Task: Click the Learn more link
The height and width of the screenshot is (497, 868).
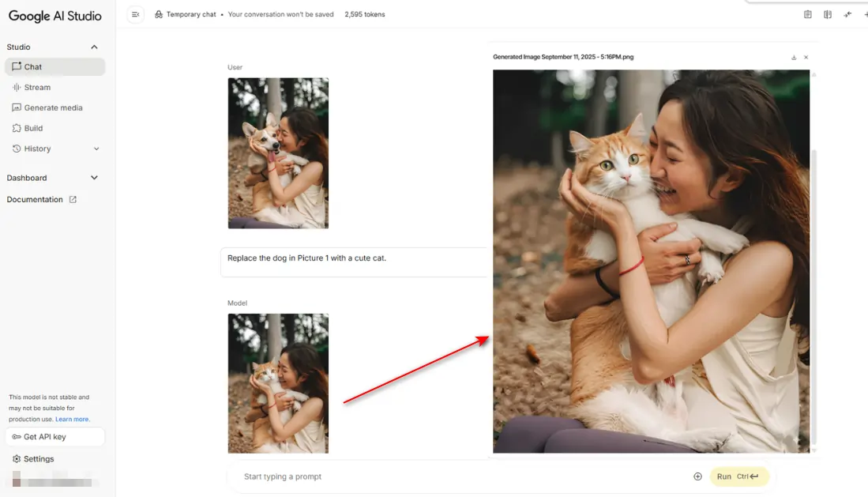Action: point(72,420)
